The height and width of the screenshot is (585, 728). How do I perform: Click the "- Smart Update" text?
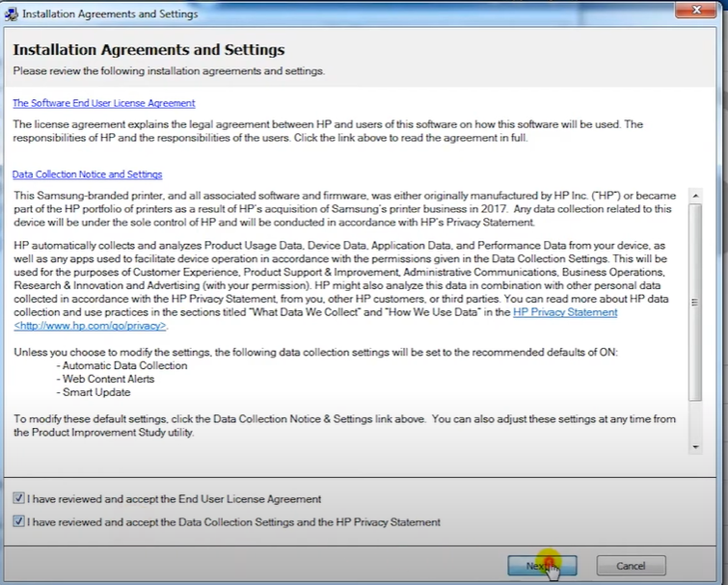[x=94, y=392]
